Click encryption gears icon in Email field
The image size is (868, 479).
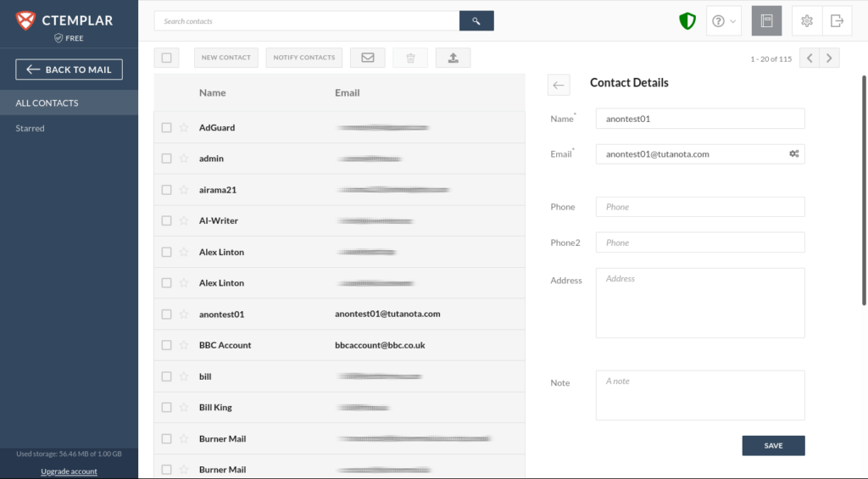(793, 154)
